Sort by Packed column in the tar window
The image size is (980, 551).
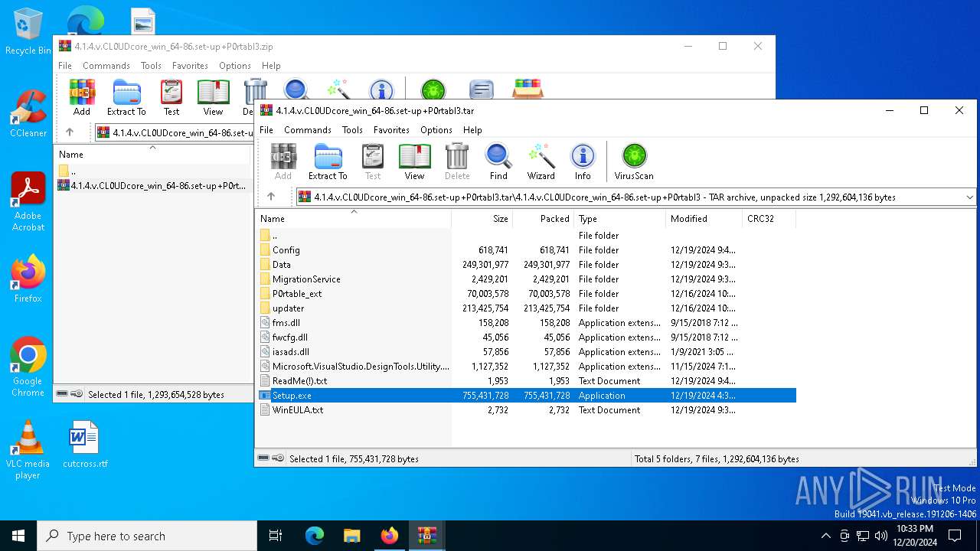click(544, 219)
